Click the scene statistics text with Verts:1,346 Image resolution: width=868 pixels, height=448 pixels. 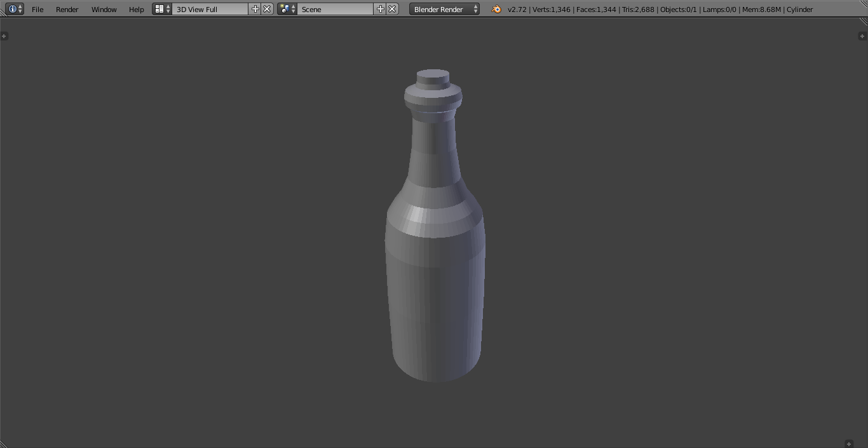660,10
